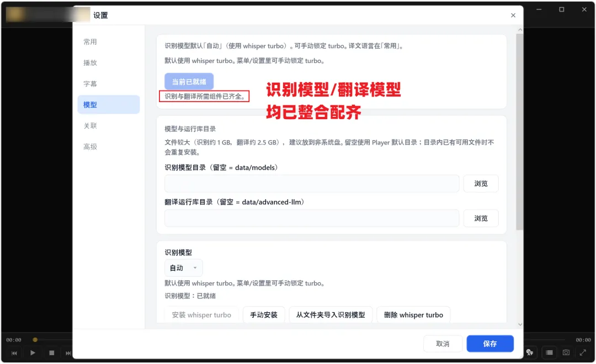This screenshot has height=364, width=596.
Task: Click the 设置 dialog title
Action: click(101, 15)
